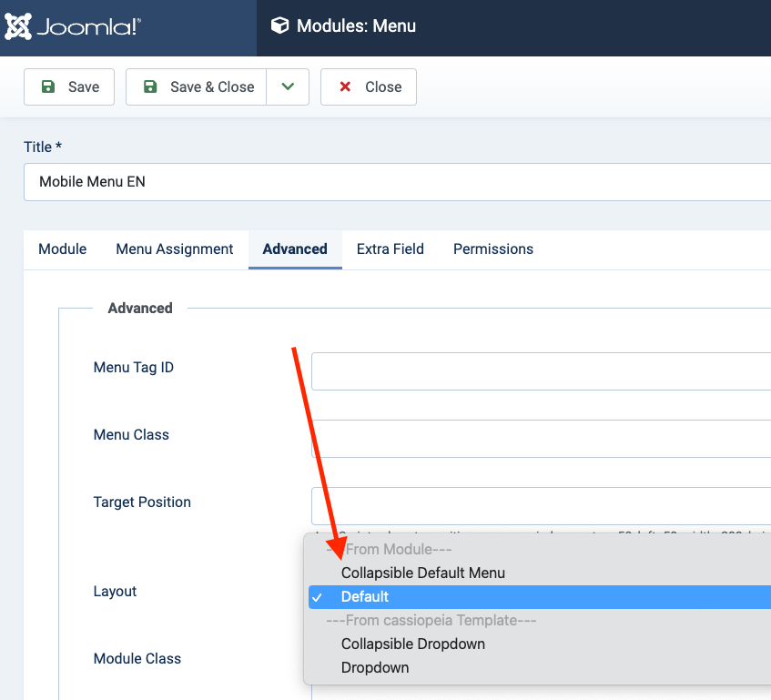Select the Advanced tab

(x=295, y=249)
